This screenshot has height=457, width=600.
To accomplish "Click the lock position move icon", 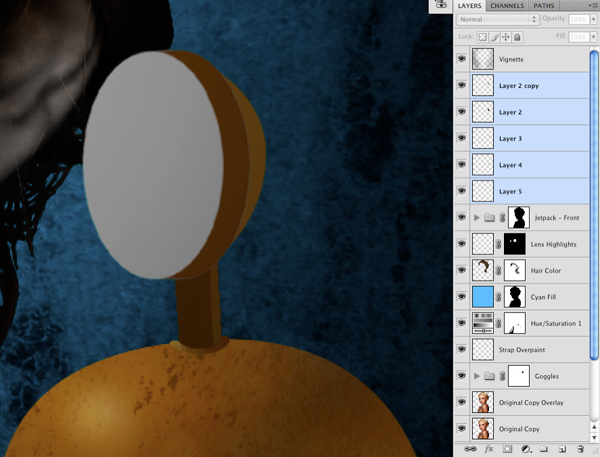I will 505,37.
